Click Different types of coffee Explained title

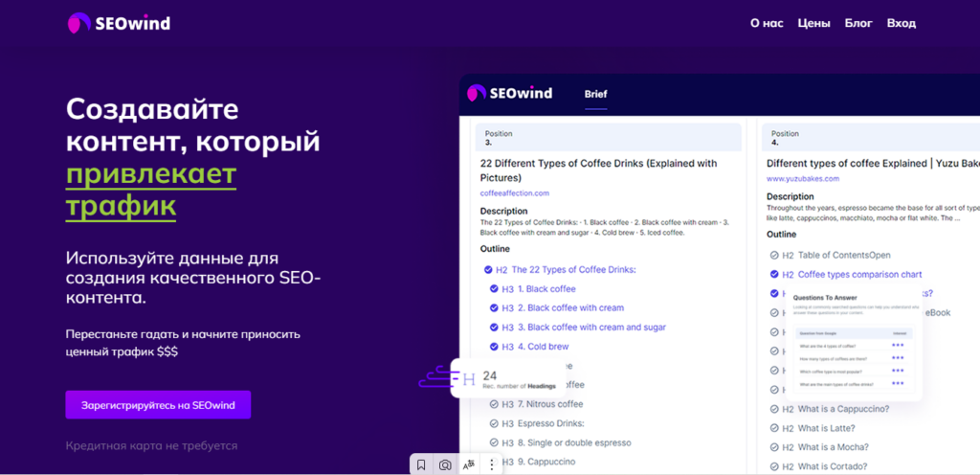click(873, 163)
